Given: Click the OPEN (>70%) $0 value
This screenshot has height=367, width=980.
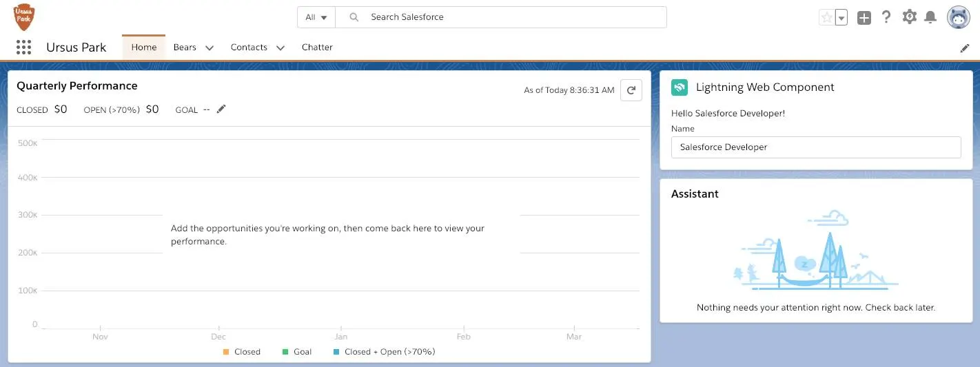Looking at the screenshot, I should [152, 109].
